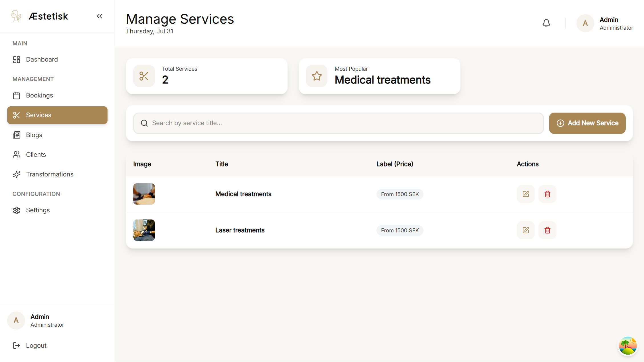Click the edit pencil for Laser treatments

[526, 230]
